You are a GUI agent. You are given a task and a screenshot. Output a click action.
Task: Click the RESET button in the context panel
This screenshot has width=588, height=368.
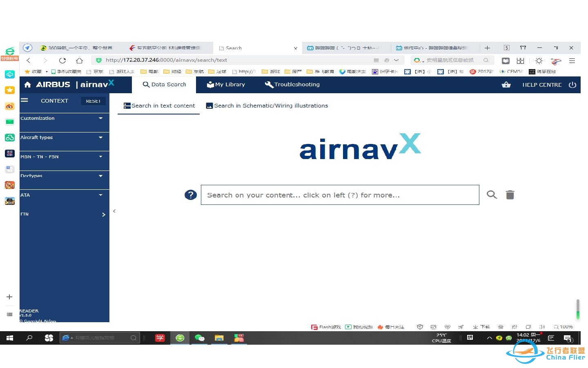[93, 101]
